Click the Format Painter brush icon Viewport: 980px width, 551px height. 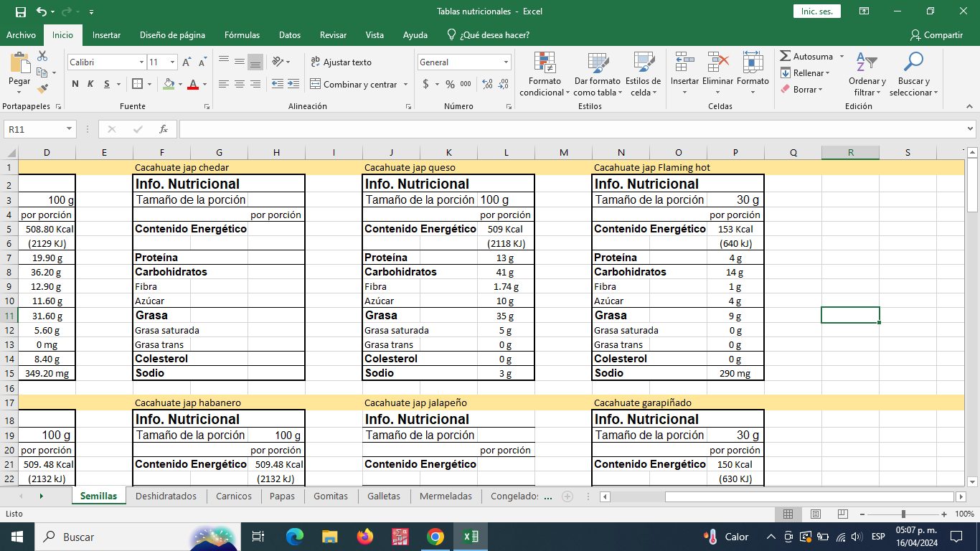point(42,89)
